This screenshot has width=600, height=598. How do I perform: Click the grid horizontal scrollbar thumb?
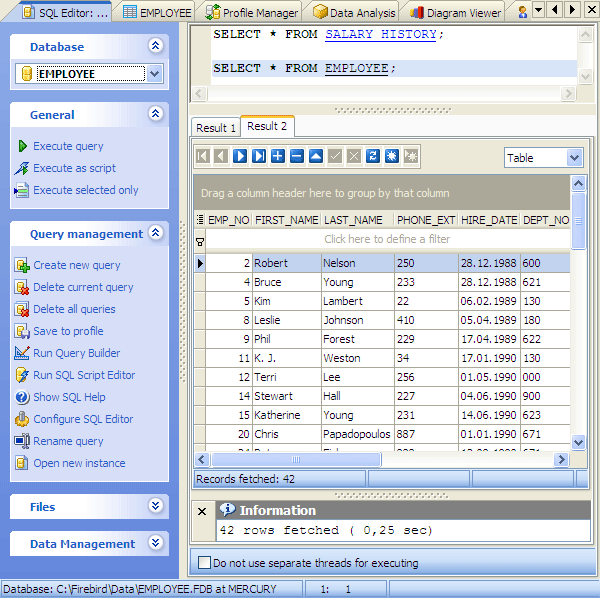click(296, 459)
